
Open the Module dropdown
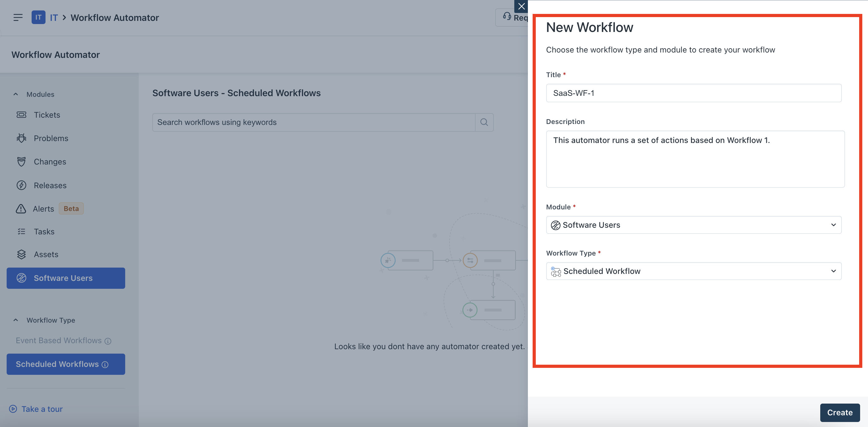pos(694,225)
